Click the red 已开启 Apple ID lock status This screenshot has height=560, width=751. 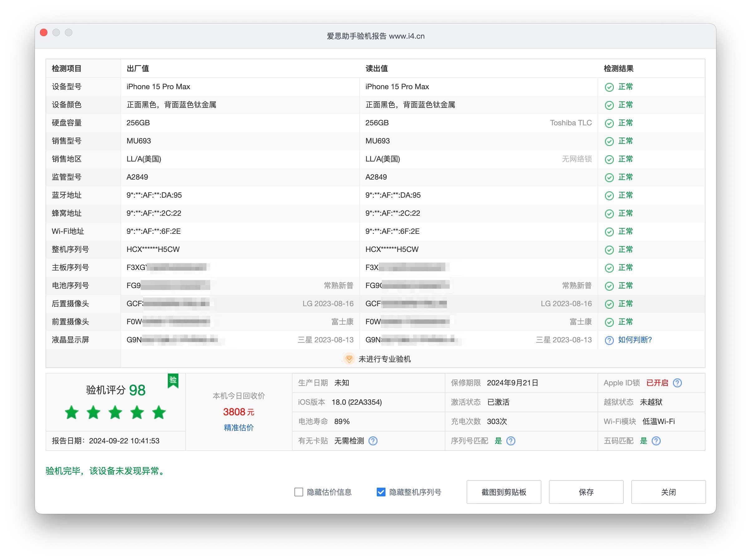pyautogui.click(x=657, y=383)
